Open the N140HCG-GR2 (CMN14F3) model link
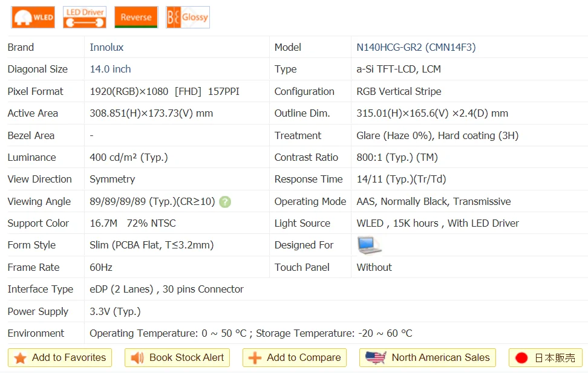Screen dimensions: 588x373 (x=416, y=47)
